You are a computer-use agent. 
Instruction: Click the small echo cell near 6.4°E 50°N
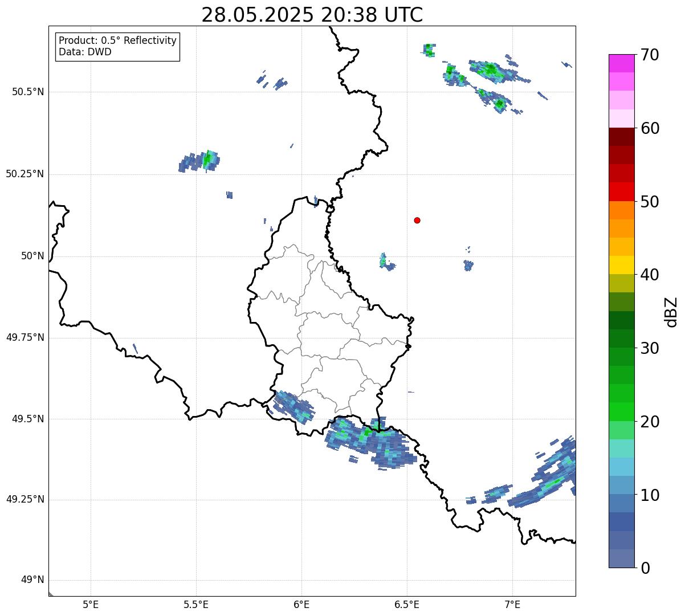(x=386, y=262)
